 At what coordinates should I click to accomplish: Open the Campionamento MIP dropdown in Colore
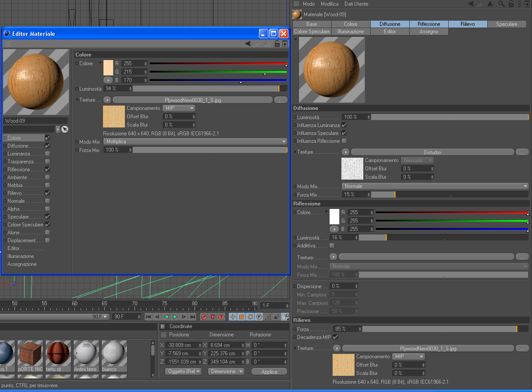click(179, 108)
